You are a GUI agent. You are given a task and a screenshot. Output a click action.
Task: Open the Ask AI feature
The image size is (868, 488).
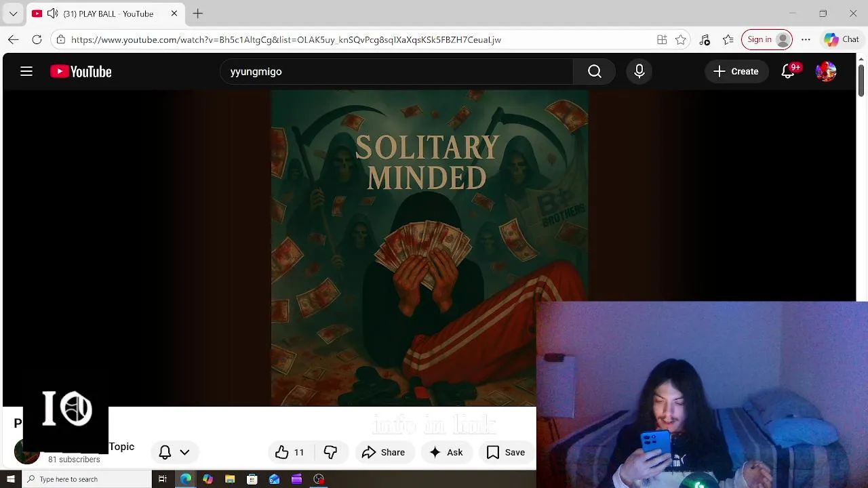446,452
